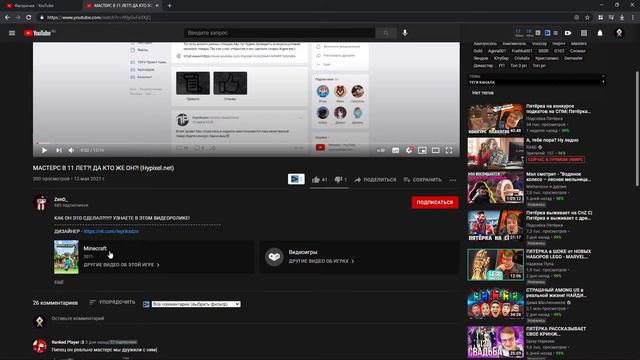Toggle video subtitles button
The image size is (640, 360).
click(x=396, y=150)
